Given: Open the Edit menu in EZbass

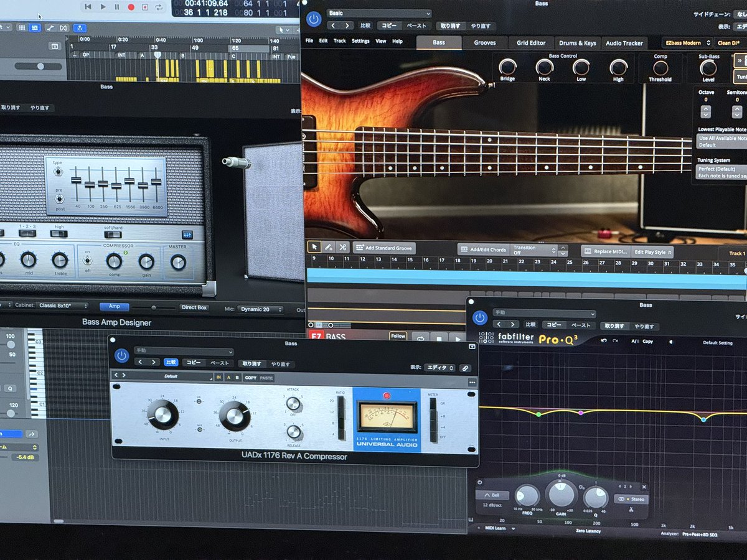Looking at the screenshot, I should pyautogui.click(x=324, y=41).
